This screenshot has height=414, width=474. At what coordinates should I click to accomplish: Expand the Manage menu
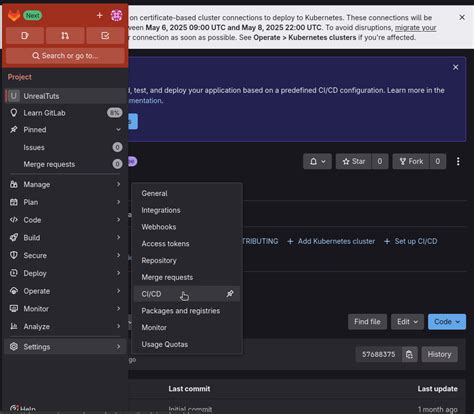tap(66, 184)
